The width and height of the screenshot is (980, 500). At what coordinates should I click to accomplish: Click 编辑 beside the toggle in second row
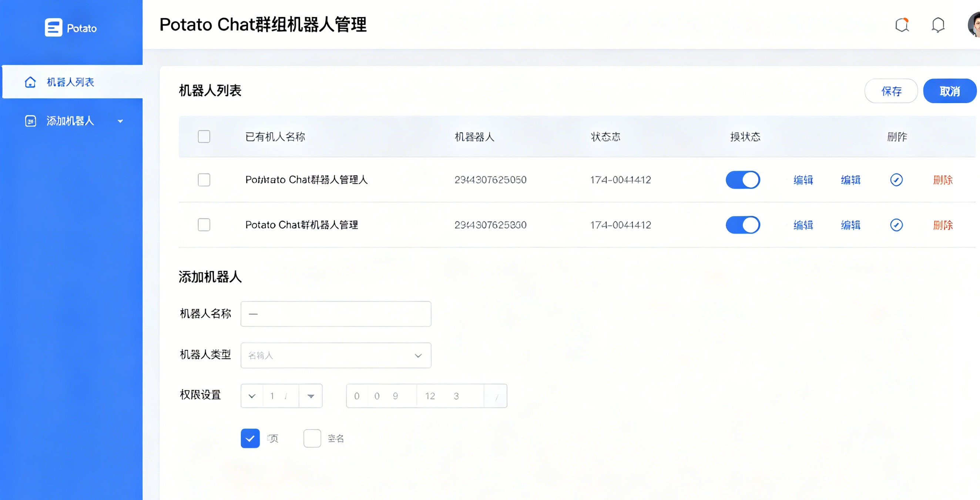pos(803,225)
